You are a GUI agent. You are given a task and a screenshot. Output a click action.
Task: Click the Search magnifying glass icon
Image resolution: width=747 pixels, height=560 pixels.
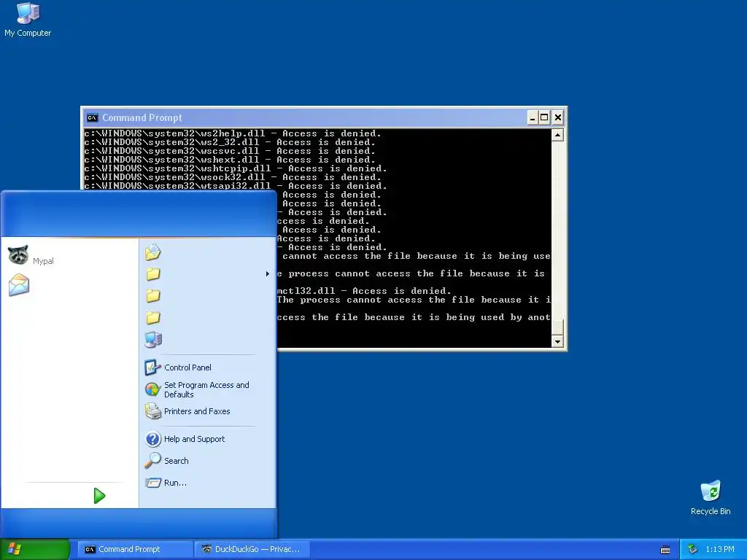pyautogui.click(x=153, y=461)
